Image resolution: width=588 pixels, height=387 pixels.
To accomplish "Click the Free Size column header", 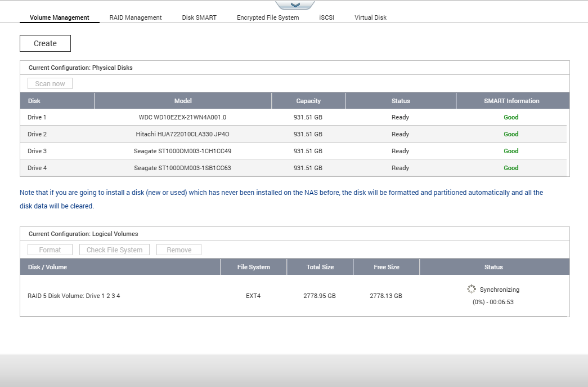I will pos(386,267).
